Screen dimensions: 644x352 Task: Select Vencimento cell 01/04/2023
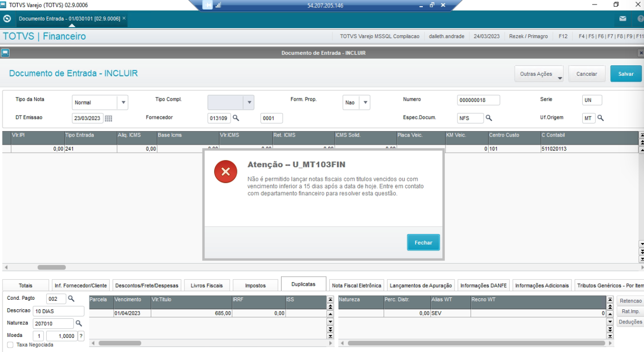pyautogui.click(x=132, y=313)
